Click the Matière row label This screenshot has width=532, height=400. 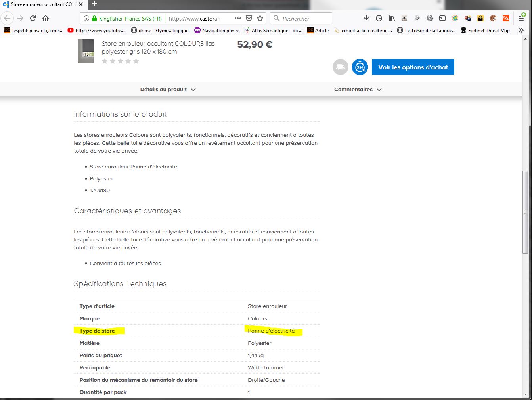click(90, 343)
